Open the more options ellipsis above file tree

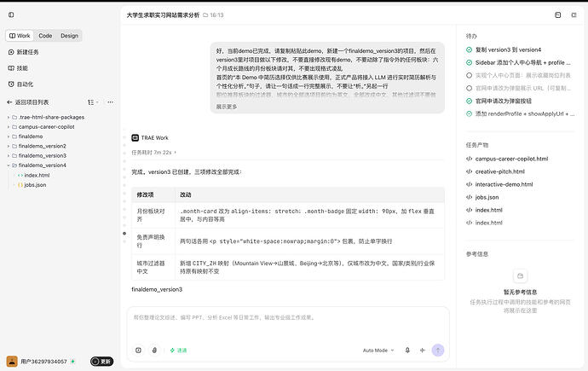click(x=110, y=102)
